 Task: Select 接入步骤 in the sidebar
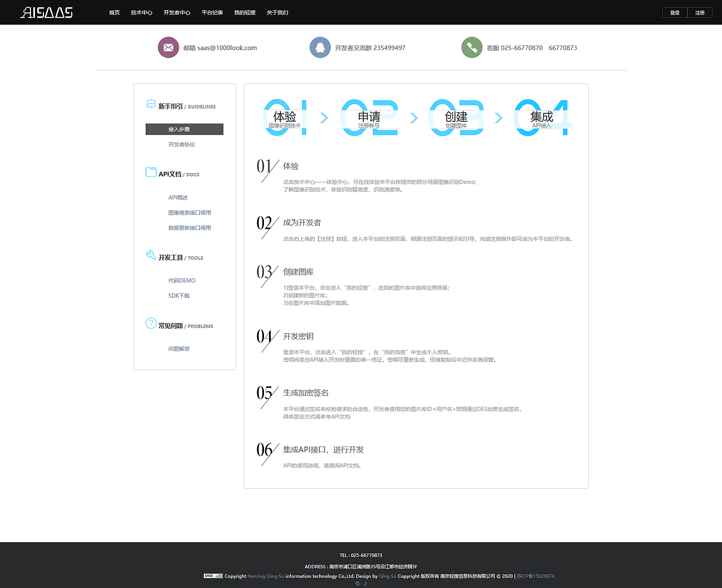pos(184,129)
